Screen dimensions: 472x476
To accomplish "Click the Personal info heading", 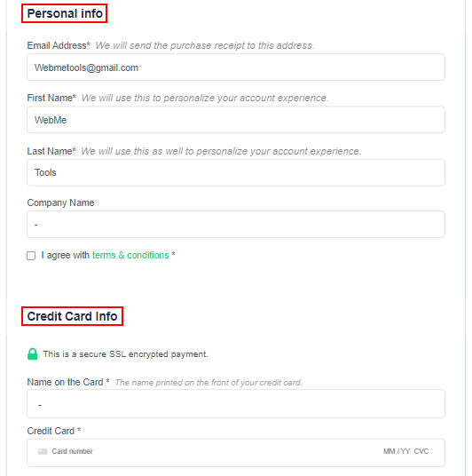I will (65, 13).
